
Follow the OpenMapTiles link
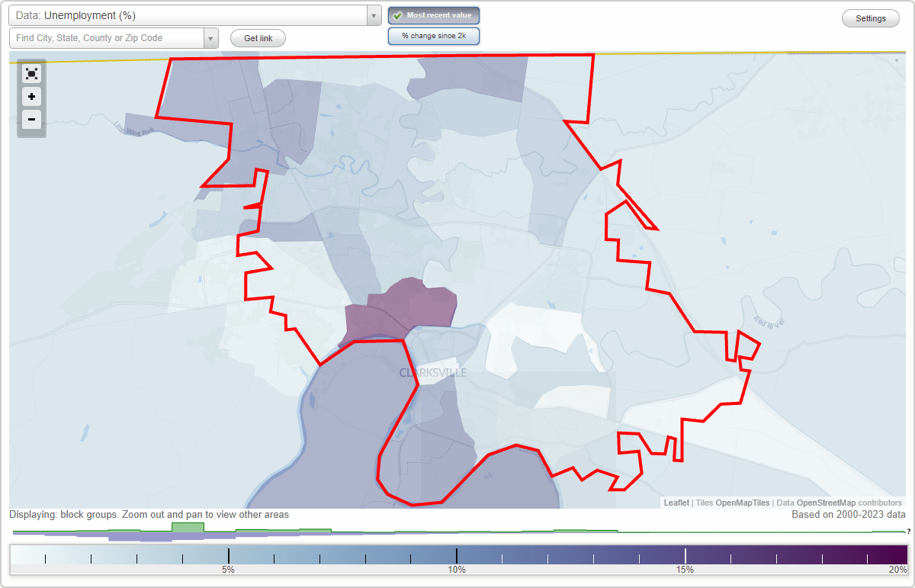tap(742, 503)
